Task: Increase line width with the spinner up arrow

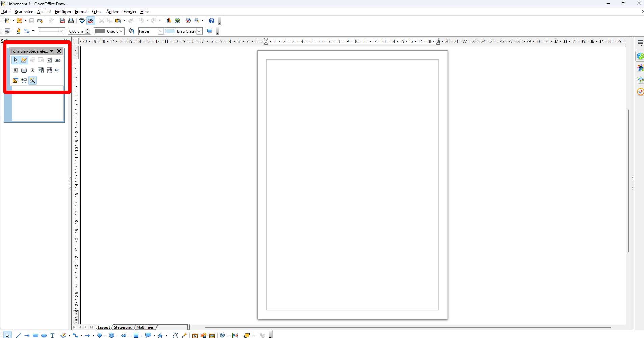Action: [88, 30]
